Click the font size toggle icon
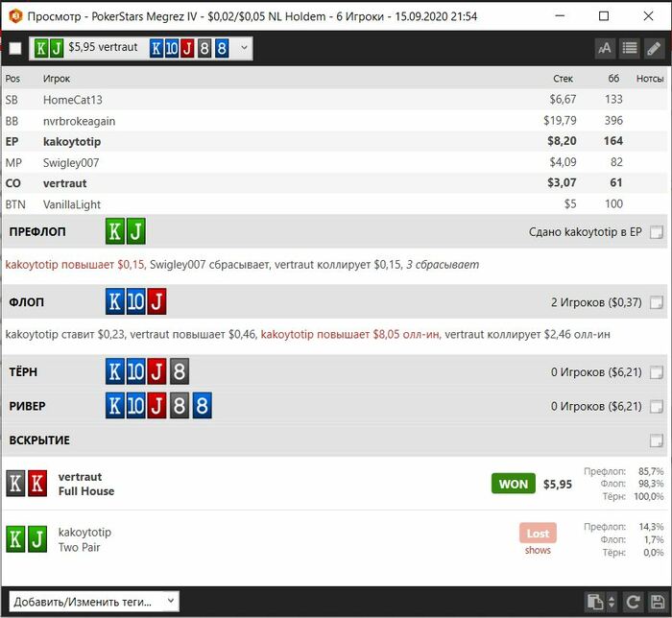Image resolution: width=672 pixels, height=618 pixels. pyautogui.click(x=605, y=48)
